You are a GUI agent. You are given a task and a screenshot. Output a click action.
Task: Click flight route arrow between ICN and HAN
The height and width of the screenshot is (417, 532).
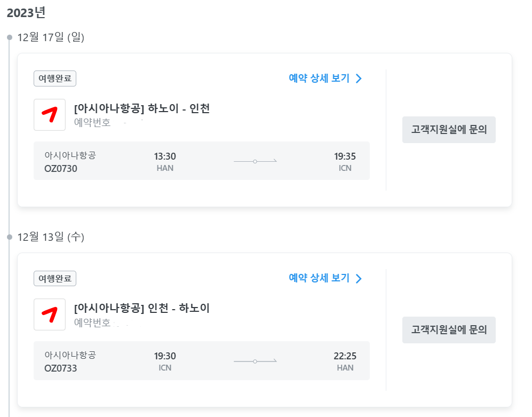(x=255, y=361)
